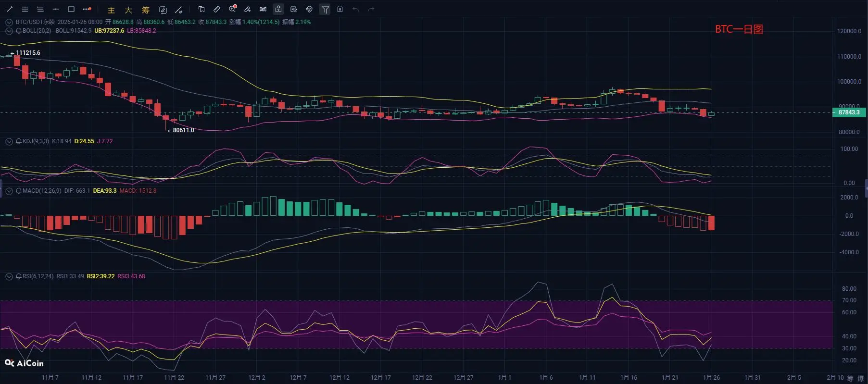
Task: Open RSI(6,12,24) indicator label
Action: point(38,276)
